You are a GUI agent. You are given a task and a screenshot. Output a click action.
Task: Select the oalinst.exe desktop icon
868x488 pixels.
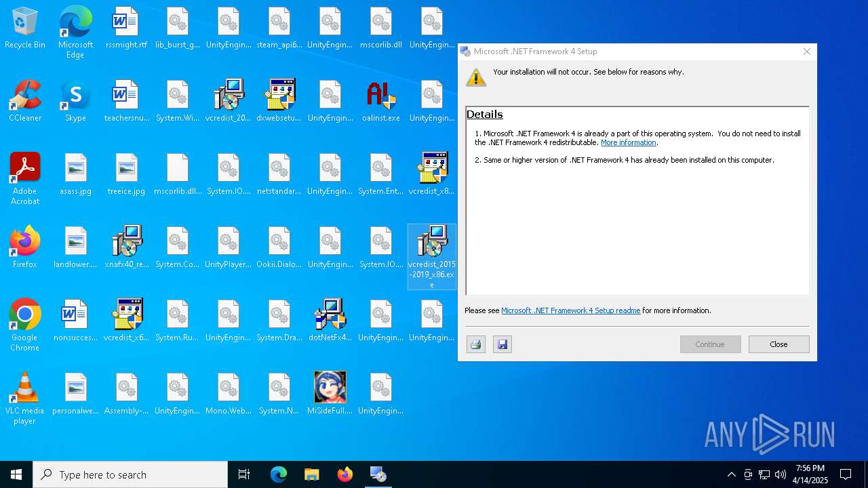click(381, 101)
